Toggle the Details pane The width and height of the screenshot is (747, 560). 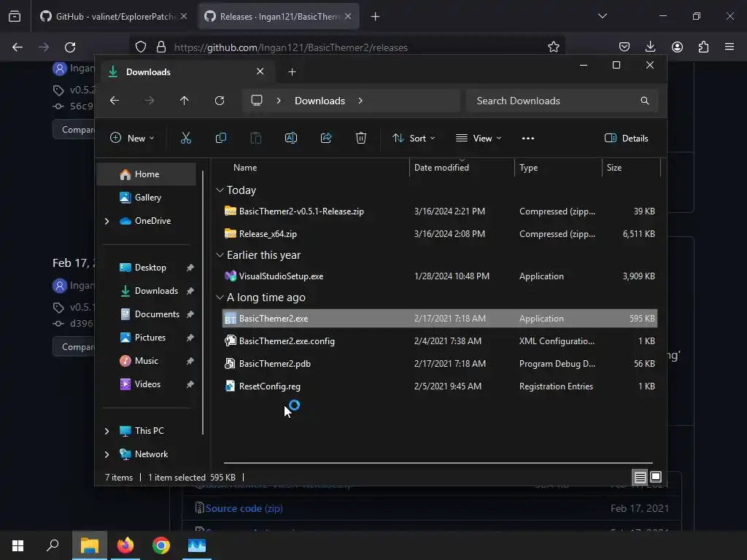[626, 138]
